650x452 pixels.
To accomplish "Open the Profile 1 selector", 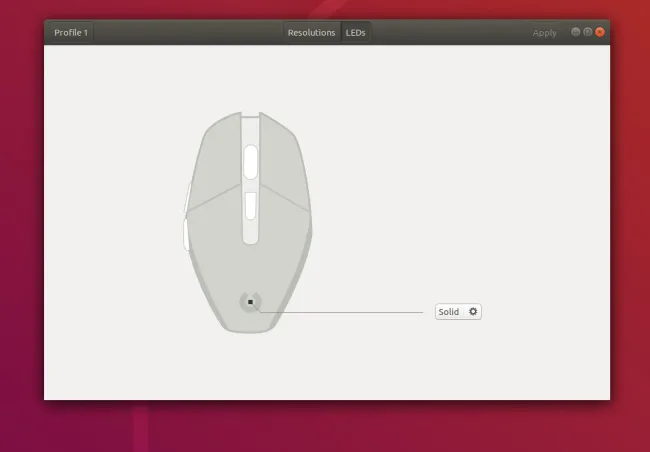I will pos(71,33).
